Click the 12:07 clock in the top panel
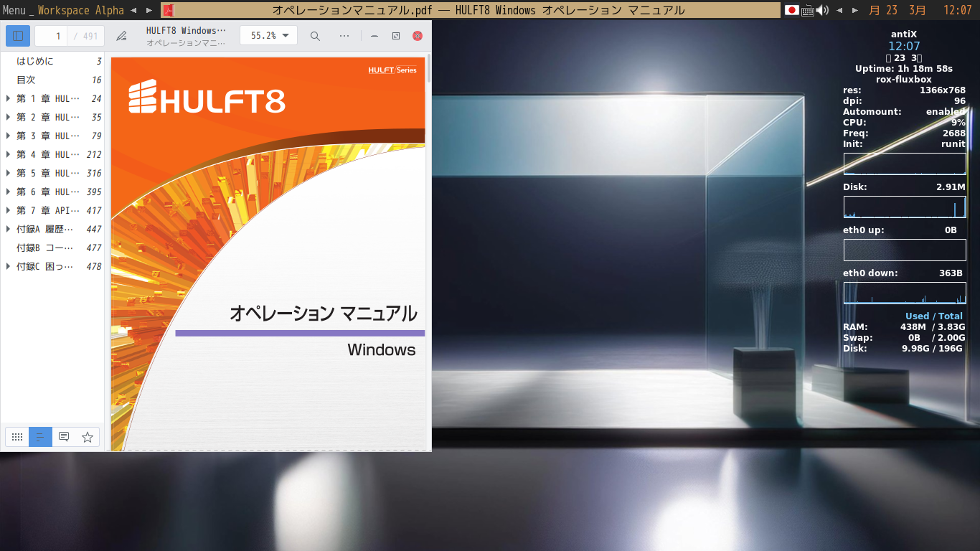 click(x=958, y=10)
